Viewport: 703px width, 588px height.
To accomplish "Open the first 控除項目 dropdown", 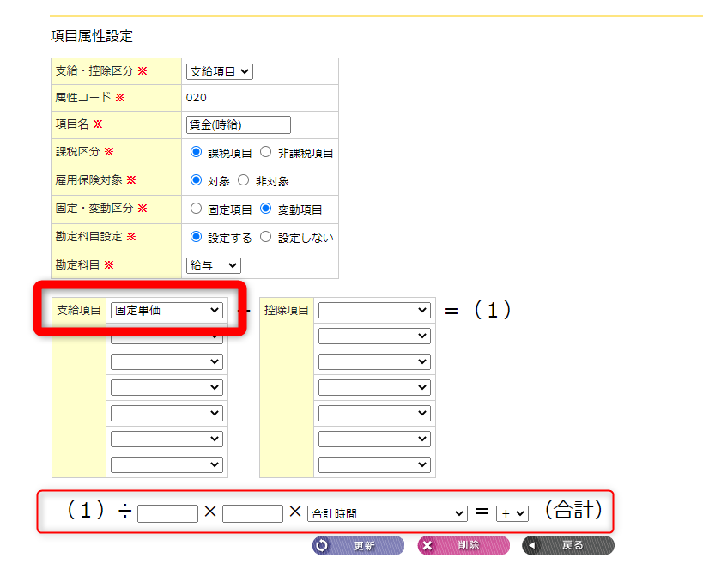I will 374,310.
